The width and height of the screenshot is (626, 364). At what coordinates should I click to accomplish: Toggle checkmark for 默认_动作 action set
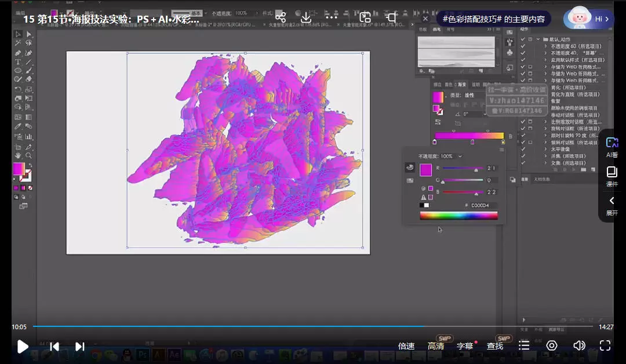(523, 39)
